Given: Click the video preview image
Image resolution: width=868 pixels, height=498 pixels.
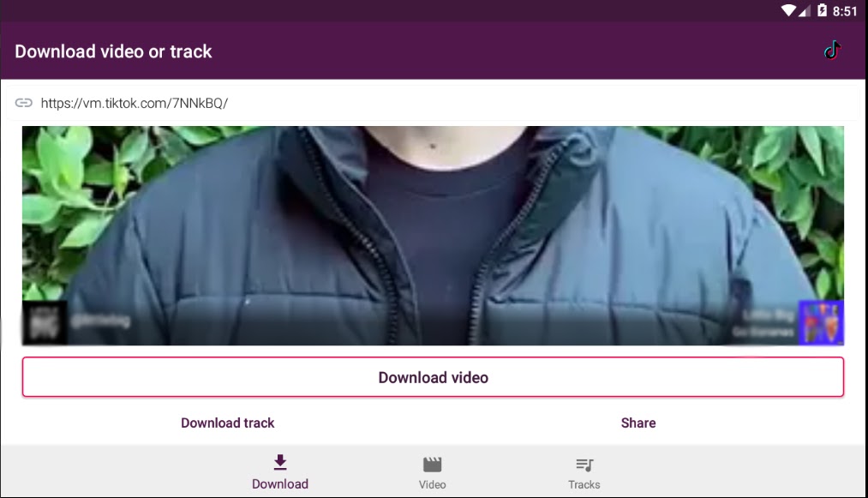Looking at the screenshot, I should click(x=433, y=223).
